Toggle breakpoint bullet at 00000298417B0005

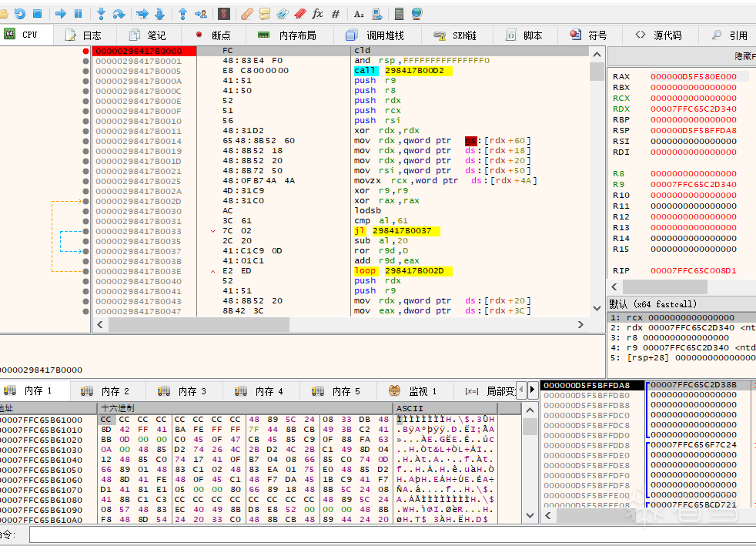point(85,71)
